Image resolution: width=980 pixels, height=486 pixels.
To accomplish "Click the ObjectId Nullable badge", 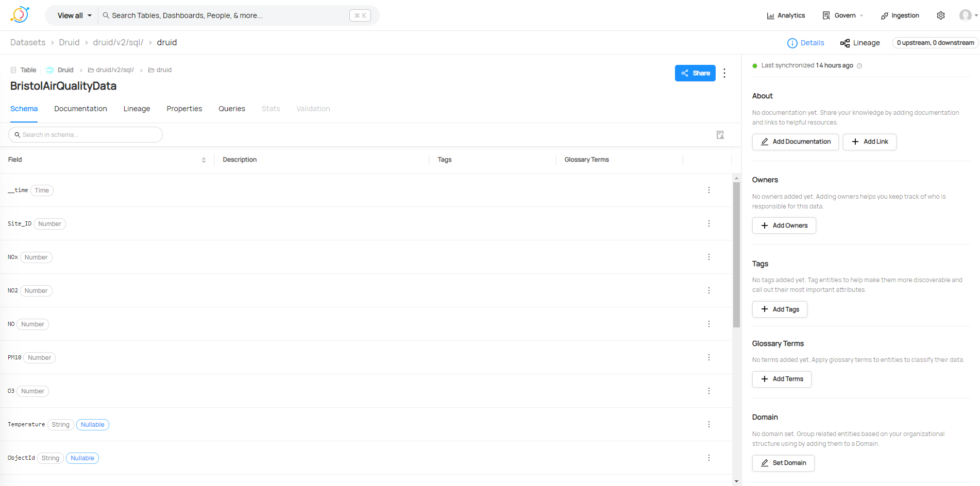I will [x=82, y=458].
